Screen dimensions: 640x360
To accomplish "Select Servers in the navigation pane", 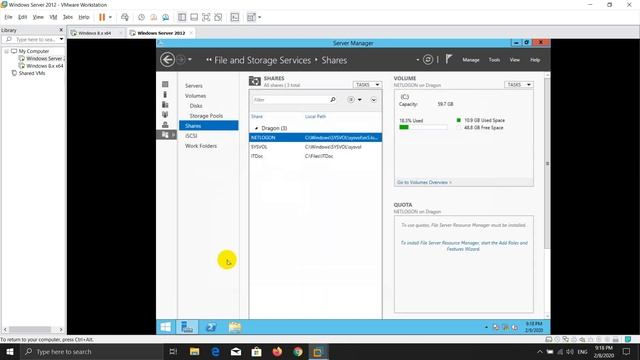I will coord(194,86).
